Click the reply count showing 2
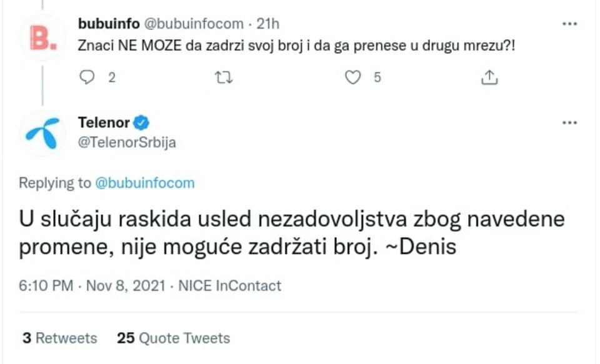Viewport: 600px width, 364px height. tap(111, 78)
